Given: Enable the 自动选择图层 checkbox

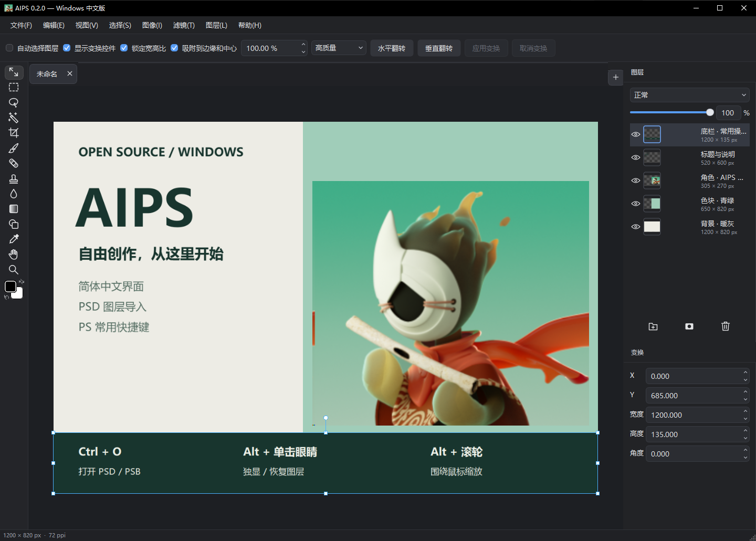Looking at the screenshot, I should [9, 48].
